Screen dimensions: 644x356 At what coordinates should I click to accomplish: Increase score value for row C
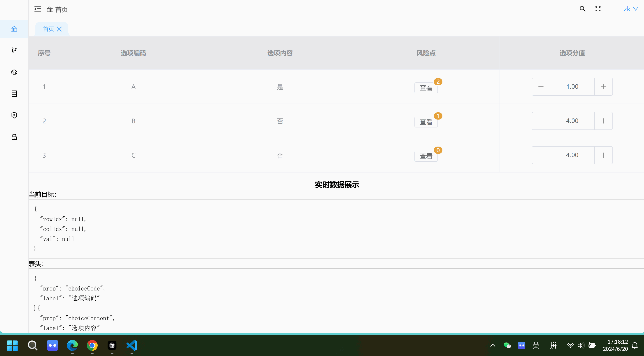point(603,155)
